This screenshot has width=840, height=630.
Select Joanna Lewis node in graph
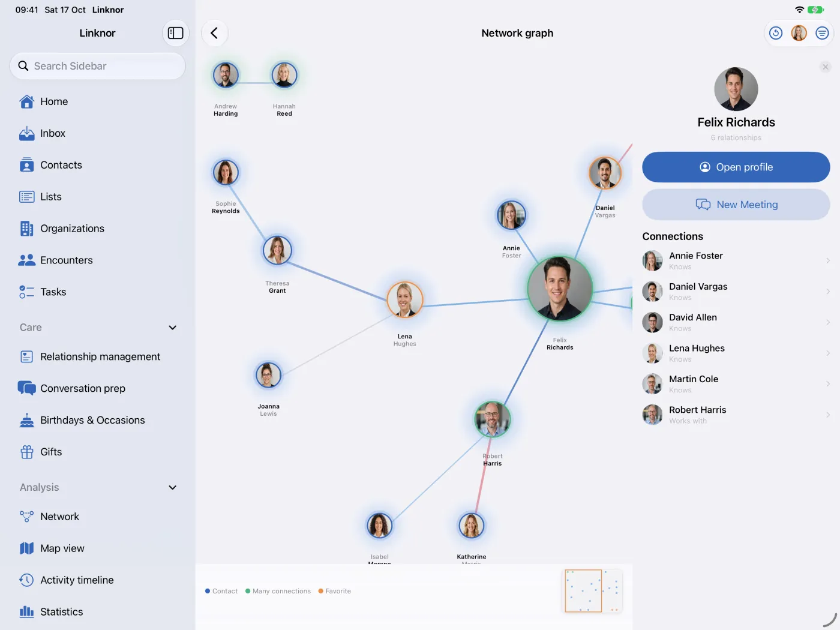pyautogui.click(x=268, y=375)
